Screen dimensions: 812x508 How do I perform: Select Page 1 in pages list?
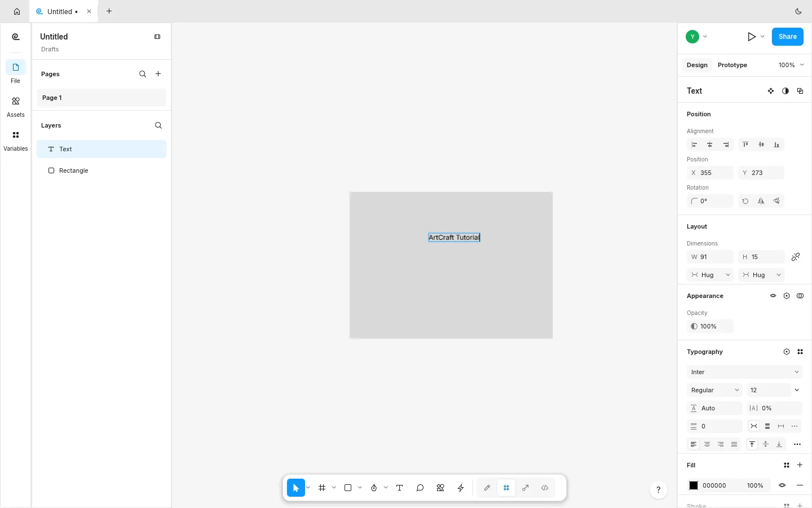coord(101,98)
